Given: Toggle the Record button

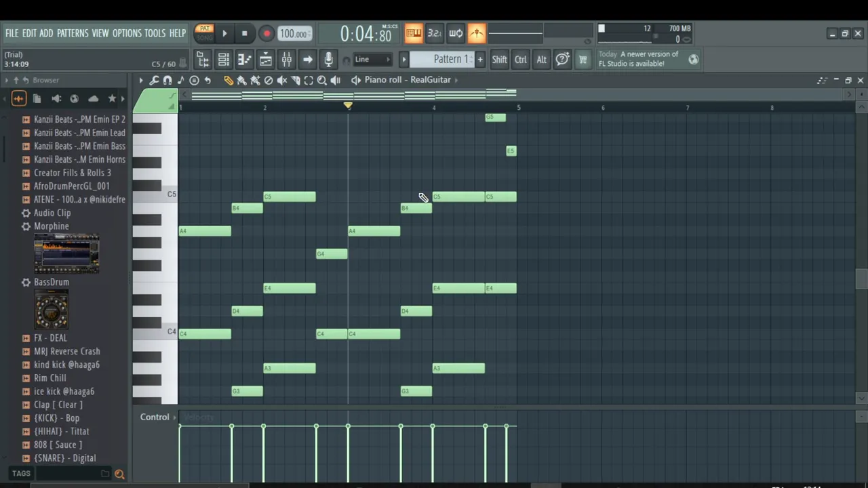Looking at the screenshot, I should [267, 33].
